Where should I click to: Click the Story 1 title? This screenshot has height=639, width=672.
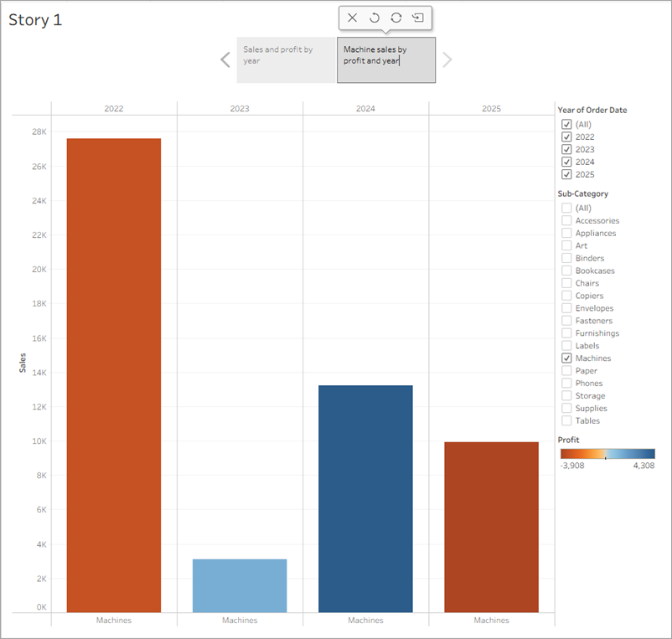[34, 19]
